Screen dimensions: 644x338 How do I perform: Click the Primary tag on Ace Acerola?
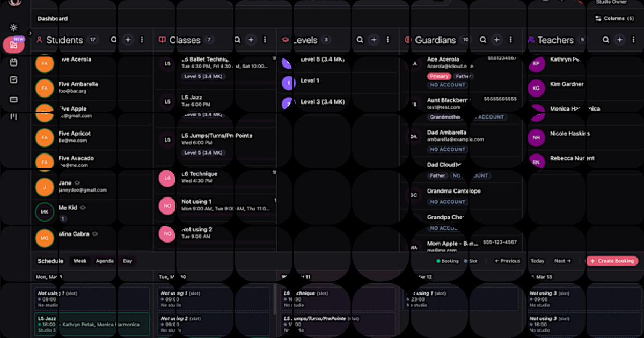coord(439,76)
